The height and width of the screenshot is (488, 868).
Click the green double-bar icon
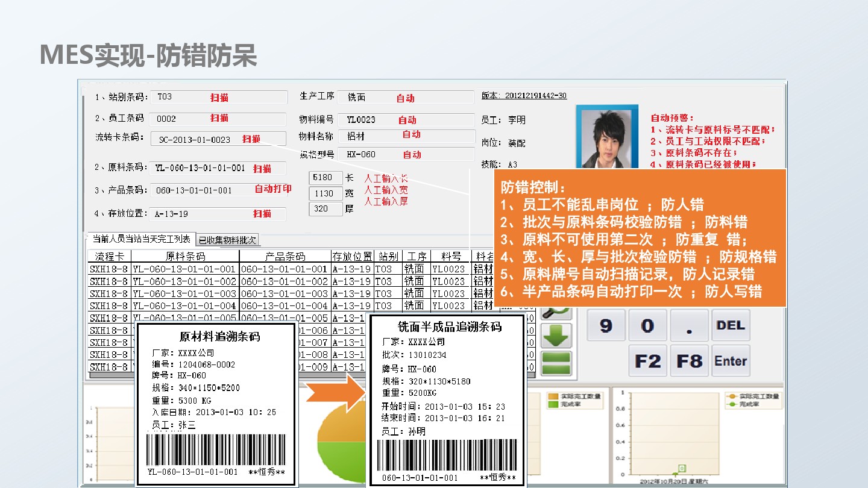coord(556,363)
